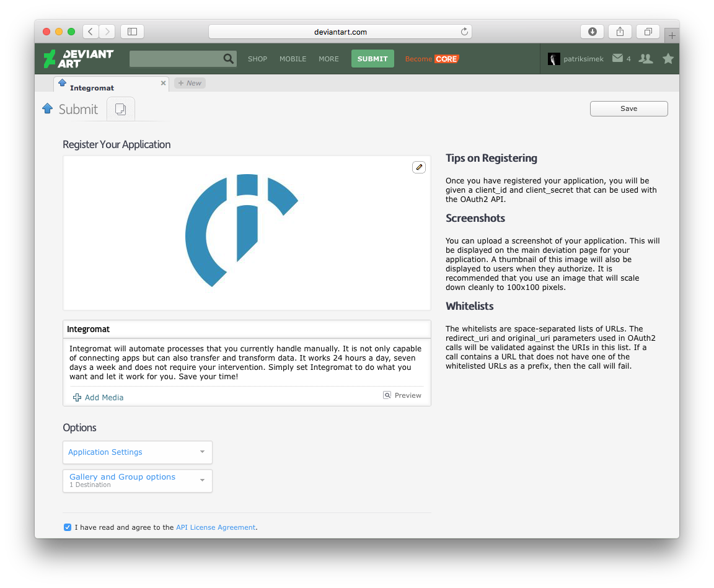Add a new Safari tab
The image size is (714, 588).
click(x=672, y=35)
